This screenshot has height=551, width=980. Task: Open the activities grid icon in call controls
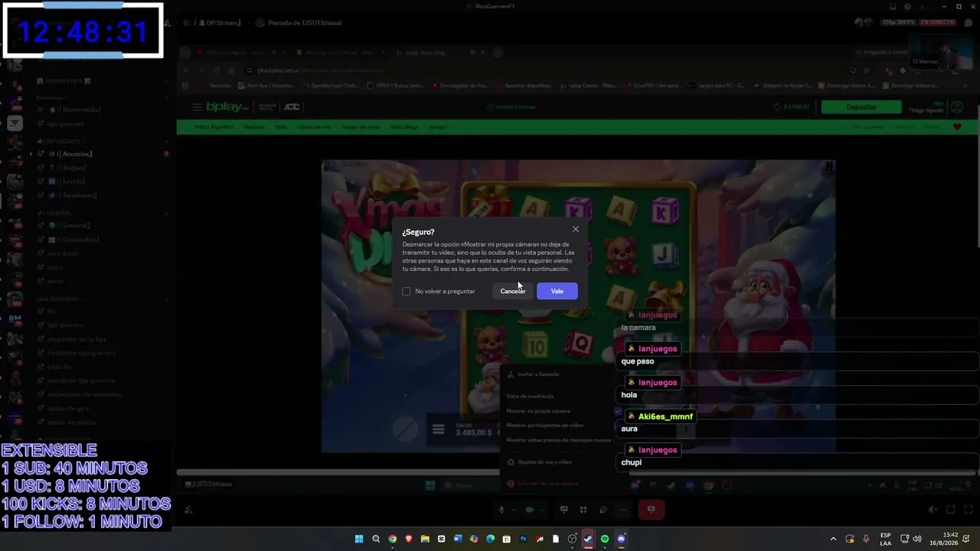(x=583, y=510)
